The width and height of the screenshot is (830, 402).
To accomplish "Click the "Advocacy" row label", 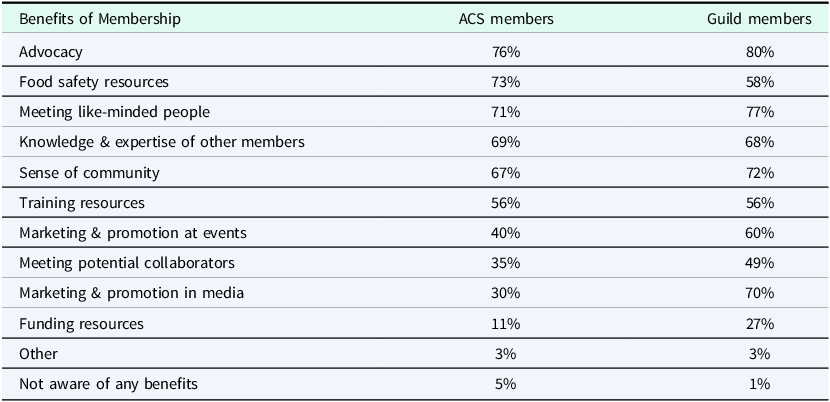I will pyautogui.click(x=50, y=52).
